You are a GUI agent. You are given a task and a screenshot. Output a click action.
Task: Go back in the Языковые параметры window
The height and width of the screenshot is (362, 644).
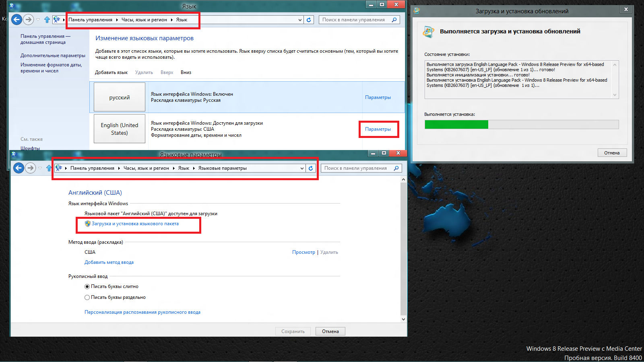coord(19,168)
